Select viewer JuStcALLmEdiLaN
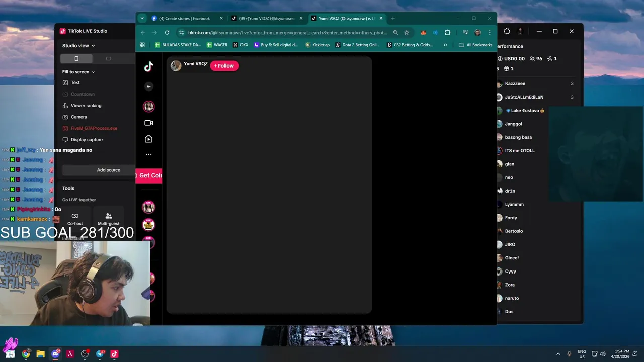 [x=524, y=97]
